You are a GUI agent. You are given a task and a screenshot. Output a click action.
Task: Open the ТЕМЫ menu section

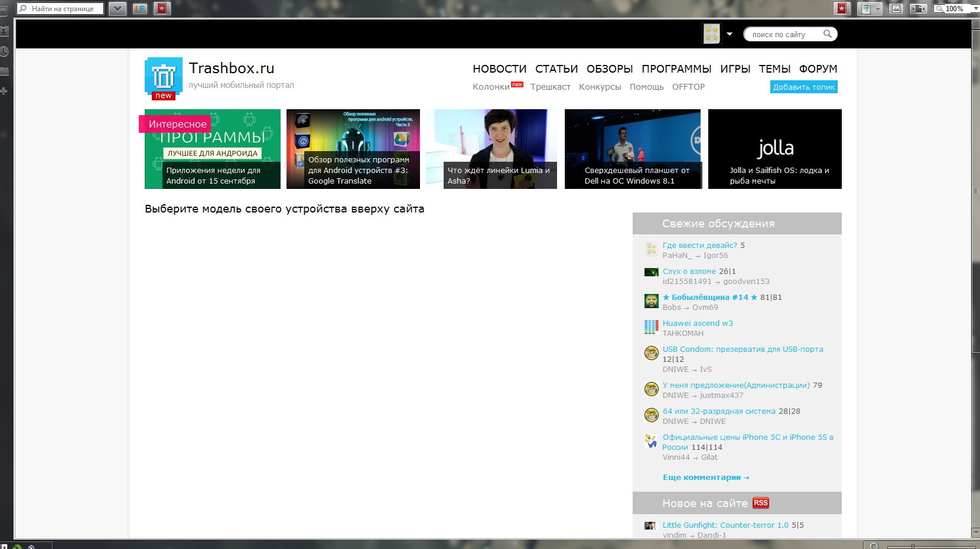(775, 69)
